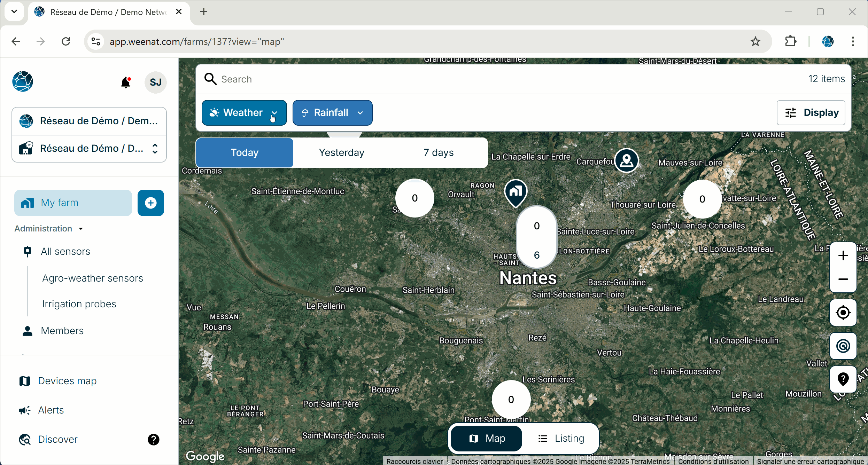Screen dimensions: 868x465
Task: Open All sensors
Action: (65, 252)
